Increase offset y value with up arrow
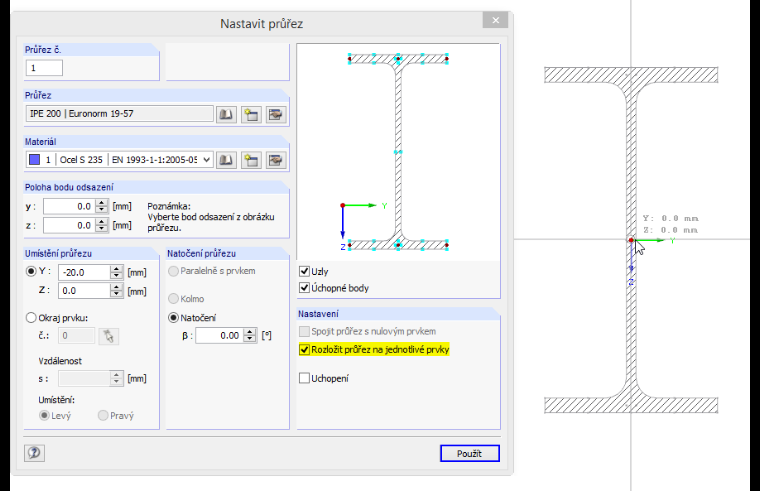 (101, 203)
